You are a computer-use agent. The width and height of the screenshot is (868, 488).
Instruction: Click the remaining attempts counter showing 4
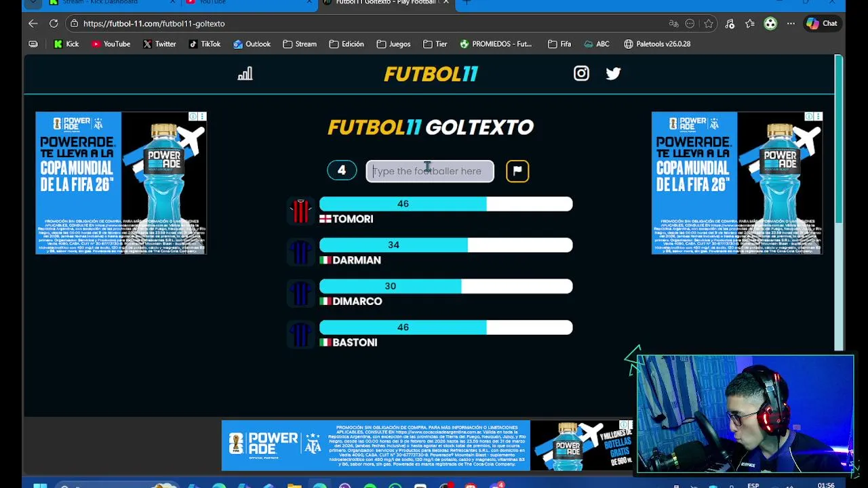[342, 171]
